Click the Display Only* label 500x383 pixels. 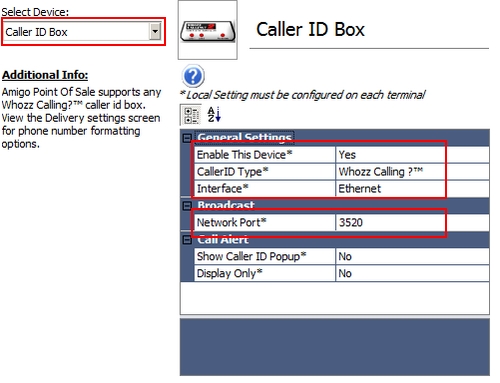229,273
